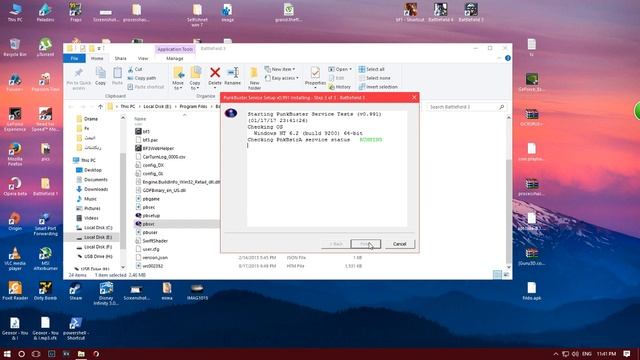Switch to the Manage ribbon tab
The height and width of the screenshot is (360, 640).
tap(175, 58)
